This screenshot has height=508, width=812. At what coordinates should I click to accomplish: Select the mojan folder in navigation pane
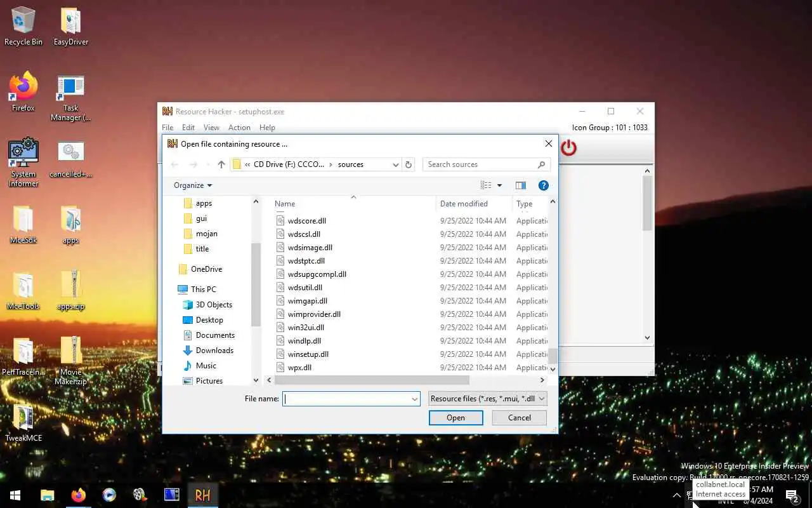point(207,234)
